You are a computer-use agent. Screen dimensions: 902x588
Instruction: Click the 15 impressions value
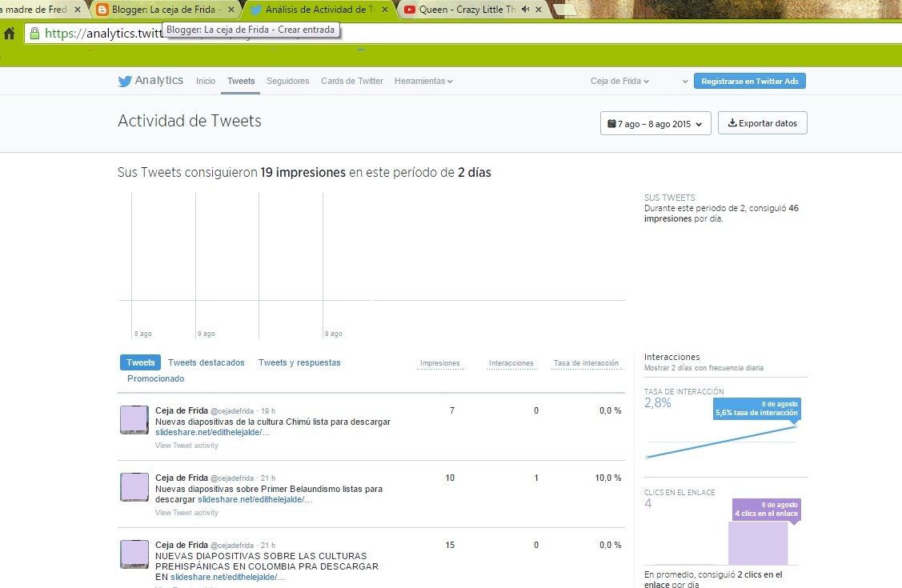click(450, 545)
